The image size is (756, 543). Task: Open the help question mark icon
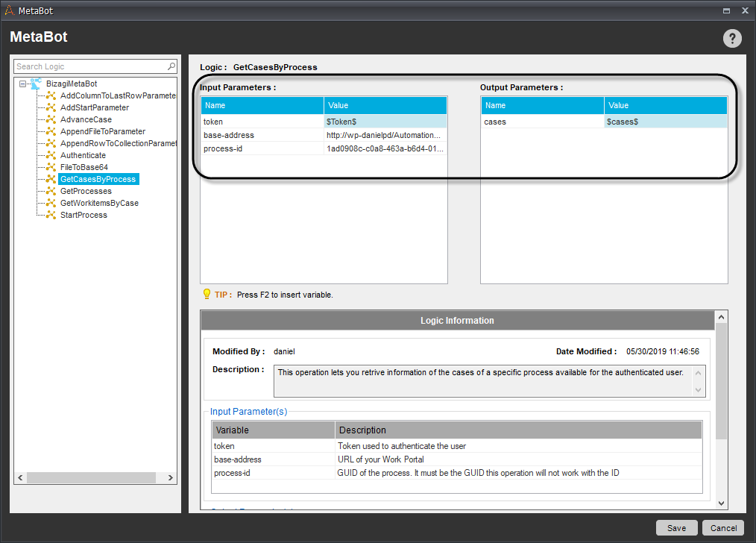click(732, 38)
